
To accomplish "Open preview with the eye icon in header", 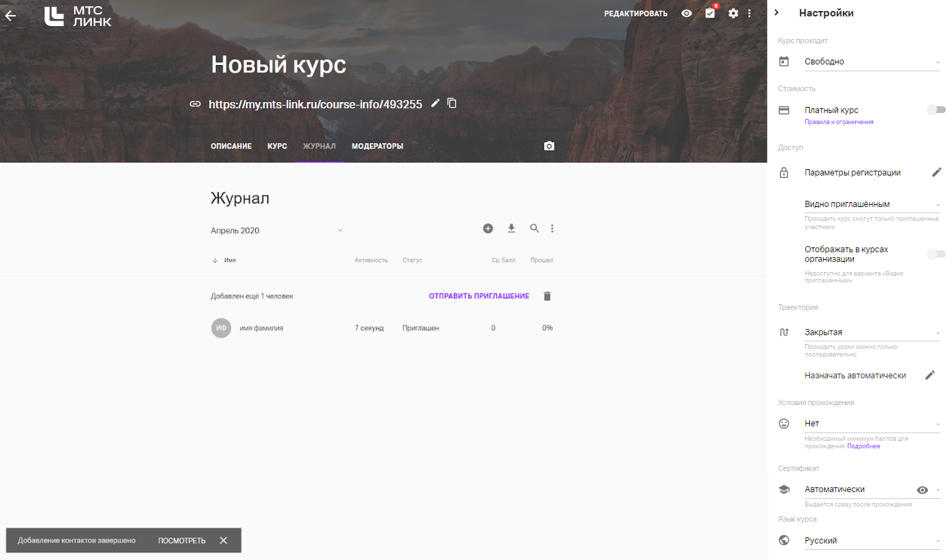I will 687,13.
